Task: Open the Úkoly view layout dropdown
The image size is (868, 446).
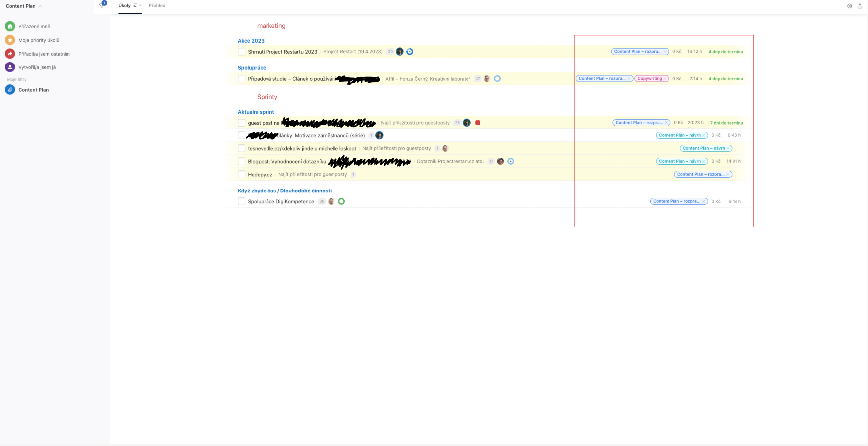Action: coord(137,6)
